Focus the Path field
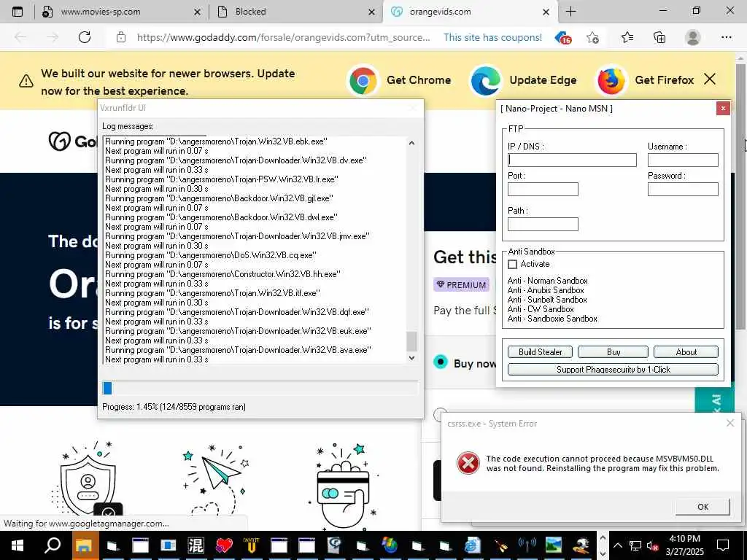The height and width of the screenshot is (560, 747). [543, 225]
